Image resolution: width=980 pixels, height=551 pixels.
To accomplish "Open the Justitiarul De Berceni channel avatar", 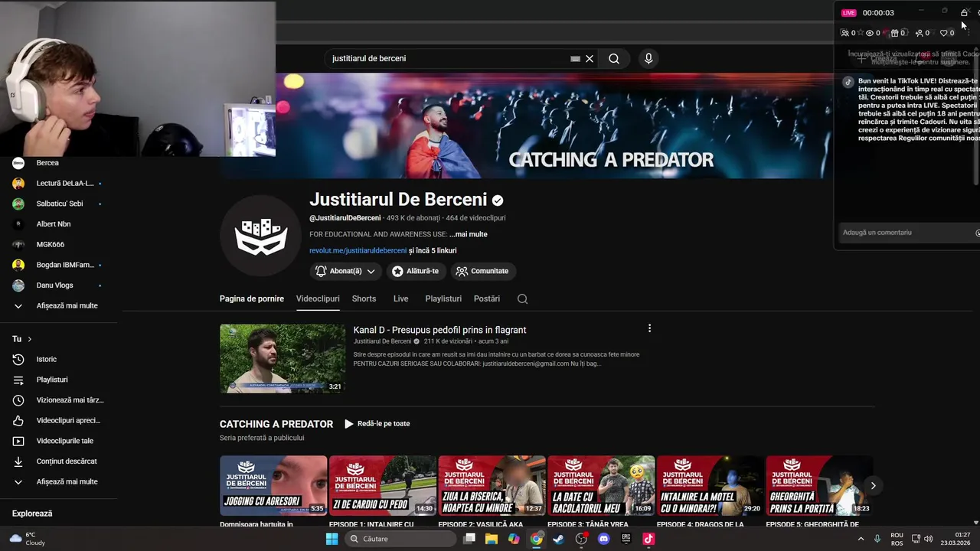I will pyautogui.click(x=261, y=235).
